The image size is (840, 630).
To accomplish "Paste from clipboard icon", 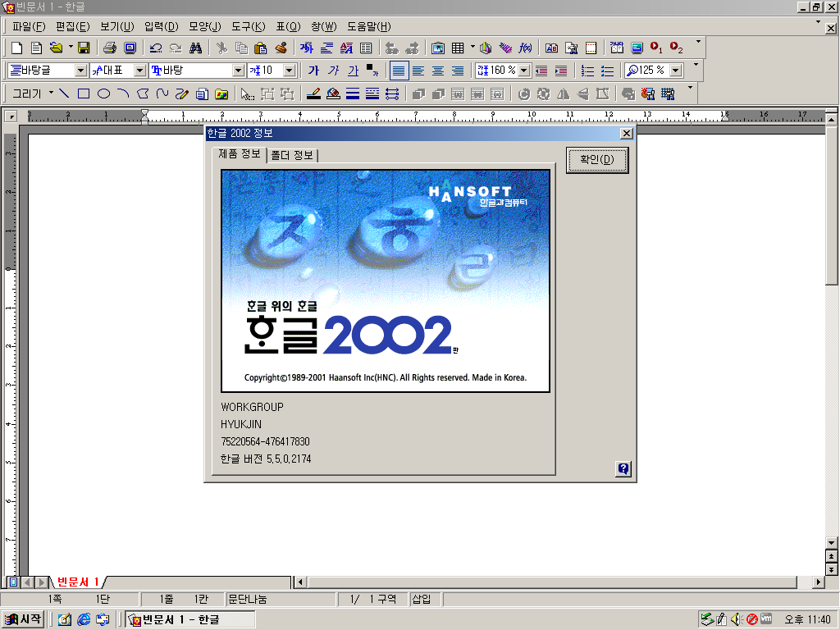I will (x=261, y=48).
